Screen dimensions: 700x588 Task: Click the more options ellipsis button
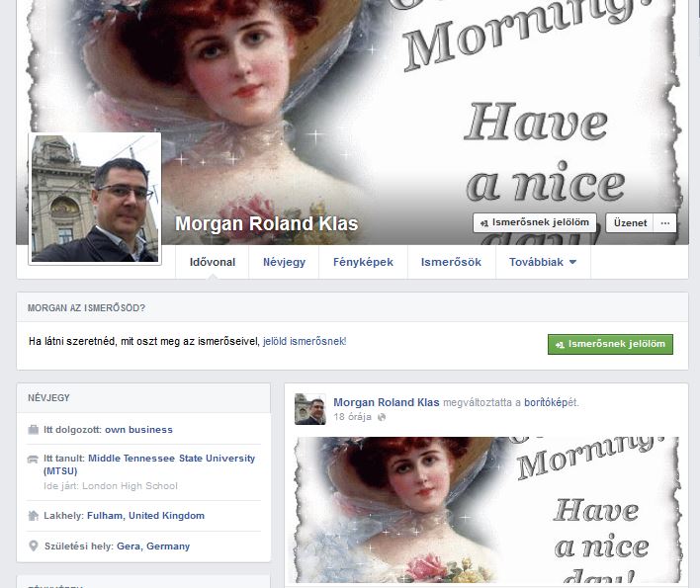pyautogui.click(x=664, y=223)
